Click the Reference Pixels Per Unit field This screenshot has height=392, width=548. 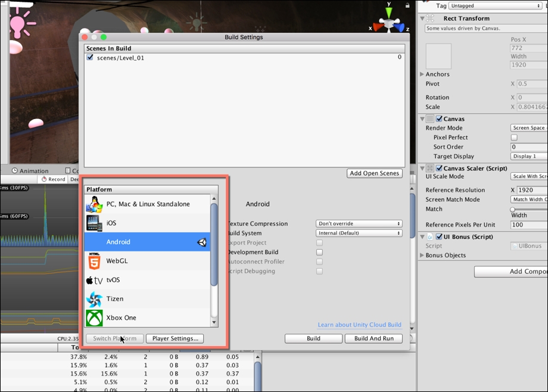pyautogui.click(x=529, y=225)
